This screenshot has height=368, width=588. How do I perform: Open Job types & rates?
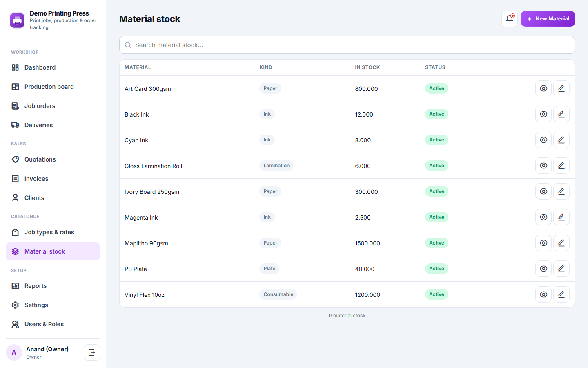tap(53, 232)
